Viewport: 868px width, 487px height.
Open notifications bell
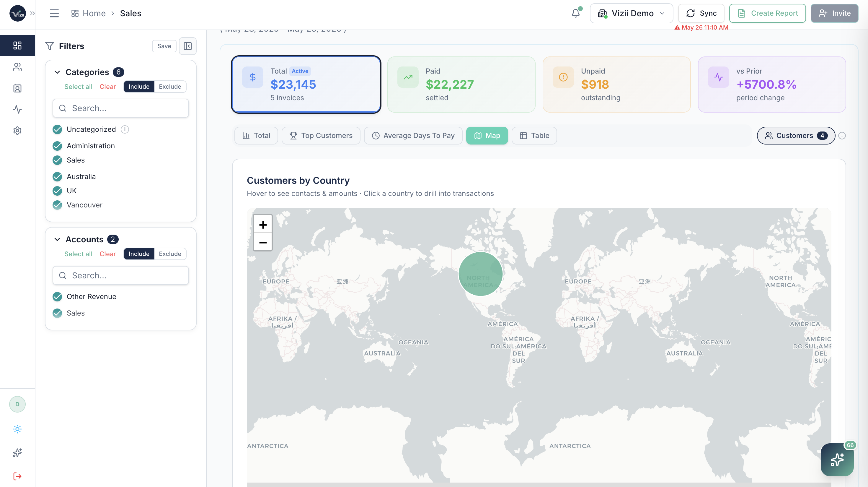[576, 14]
